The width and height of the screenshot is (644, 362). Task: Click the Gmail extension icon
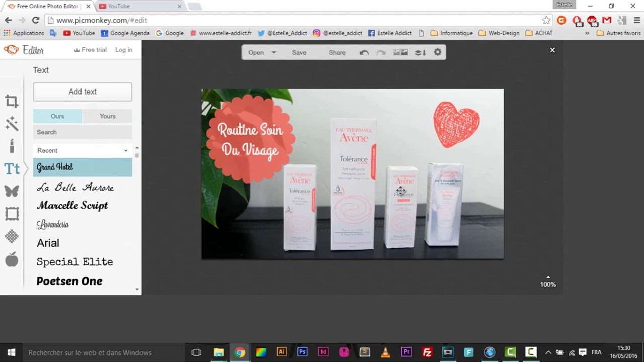coord(607,20)
